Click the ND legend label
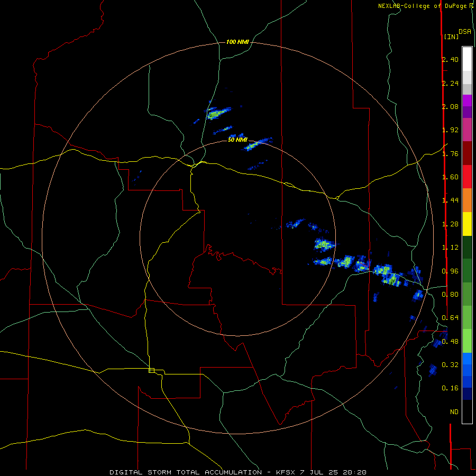The width and height of the screenshot is (476, 476). 454,412
